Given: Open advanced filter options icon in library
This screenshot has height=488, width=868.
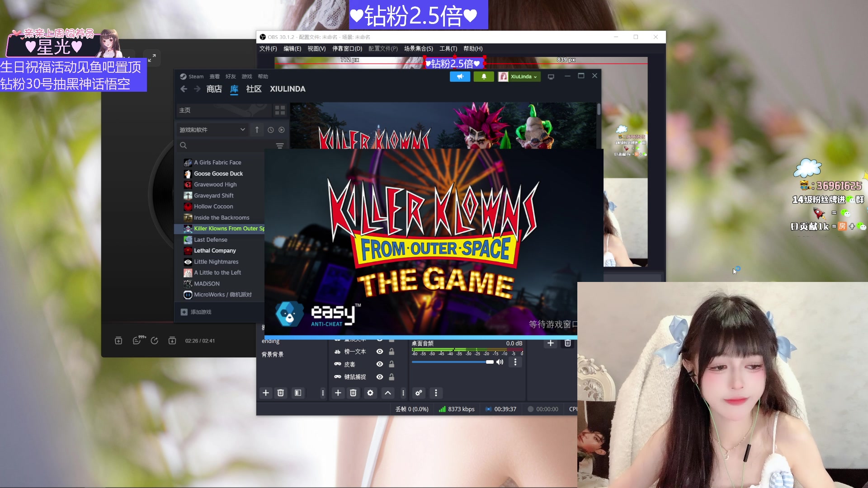Looking at the screenshot, I should point(280,145).
